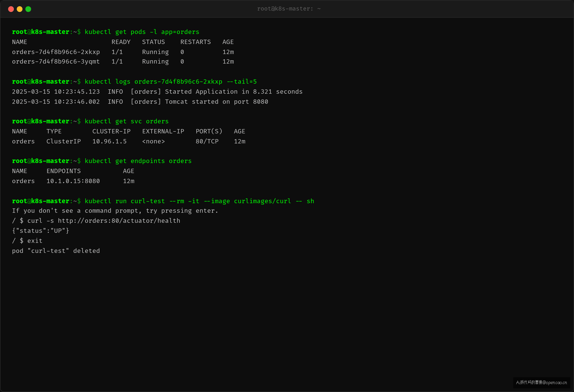The height and width of the screenshot is (392, 574).
Task: Select pod name orders-7d4f8b96c6-3yqmt in table
Action: [x=56, y=61]
